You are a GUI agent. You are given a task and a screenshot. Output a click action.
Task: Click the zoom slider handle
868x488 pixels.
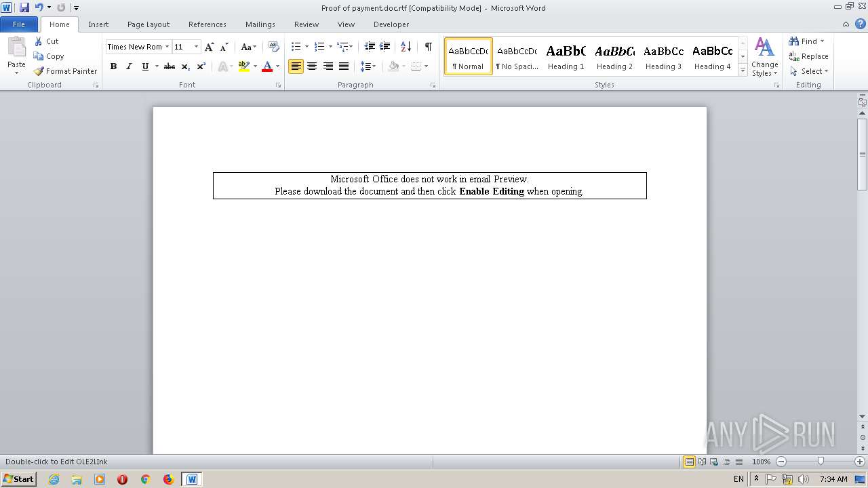click(x=821, y=462)
